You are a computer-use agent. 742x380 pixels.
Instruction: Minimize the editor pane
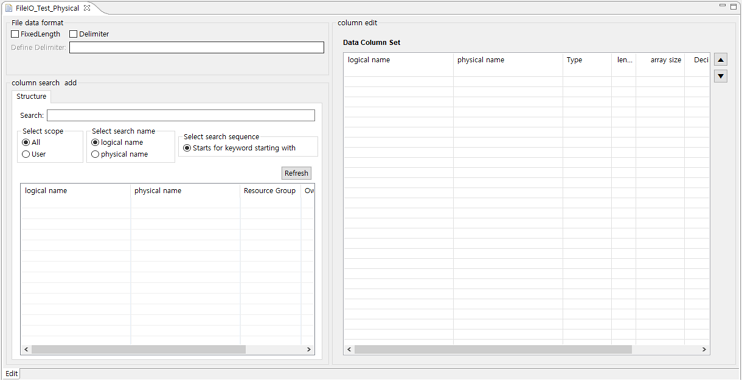click(x=722, y=5)
